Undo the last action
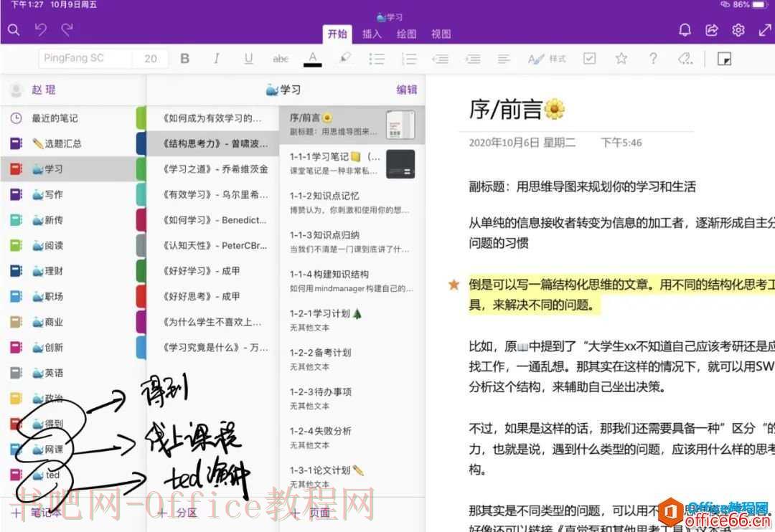Image resolution: width=775 pixels, height=532 pixels. [x=40, y=30]
